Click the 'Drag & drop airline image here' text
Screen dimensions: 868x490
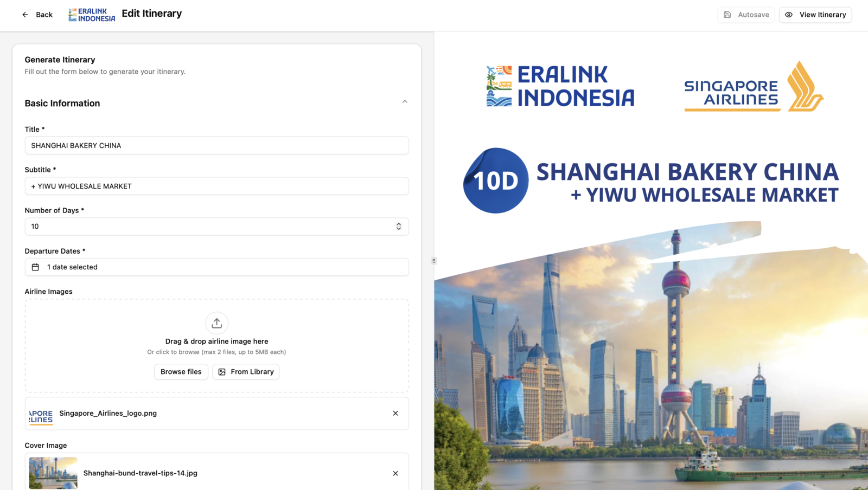coord(216,341)
